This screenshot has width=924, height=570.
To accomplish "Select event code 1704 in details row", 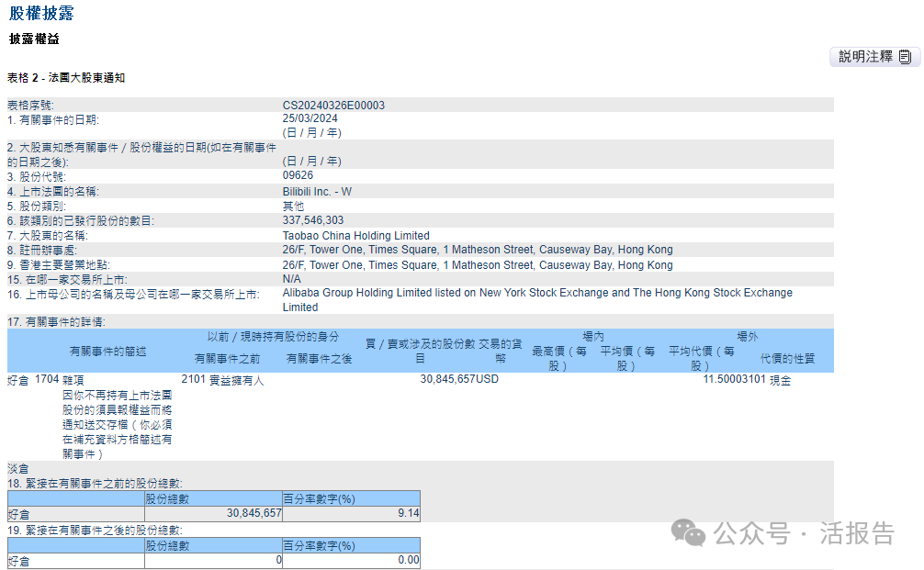I will (x=47, y=379).
